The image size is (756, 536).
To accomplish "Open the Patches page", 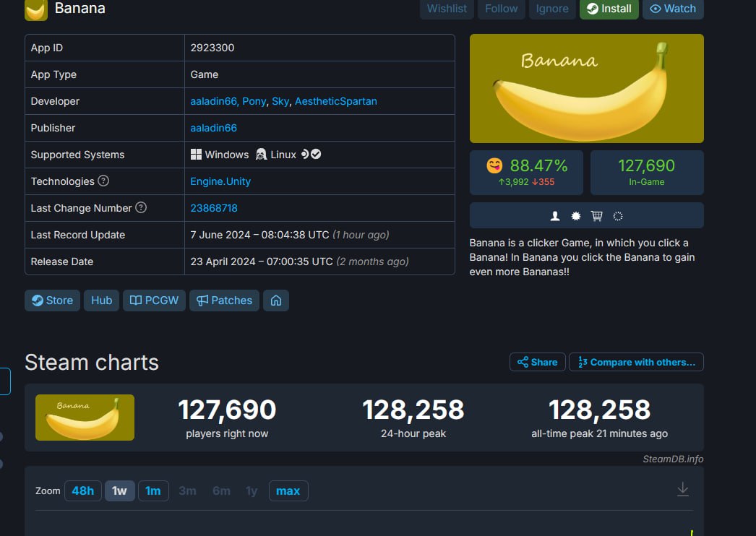I will point(224,301).
